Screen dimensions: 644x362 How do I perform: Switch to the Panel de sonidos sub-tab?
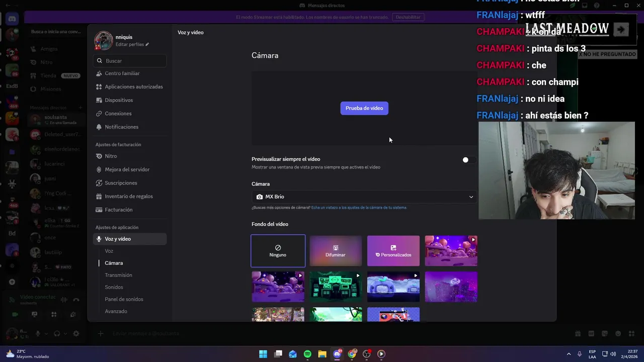pos(124,299)
